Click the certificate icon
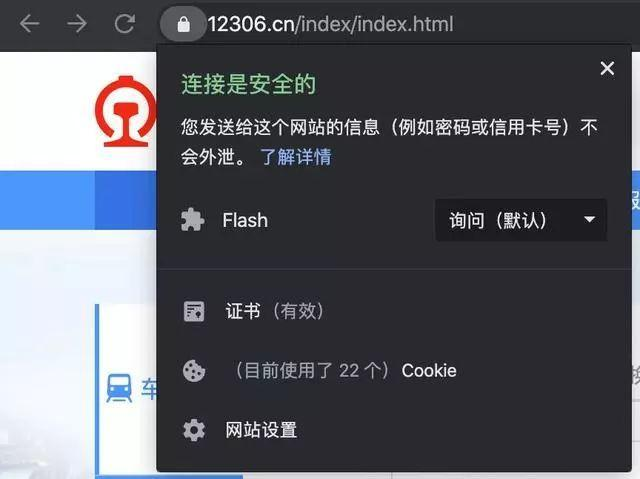Screen dimensions: 640x479 coord(194,312)
